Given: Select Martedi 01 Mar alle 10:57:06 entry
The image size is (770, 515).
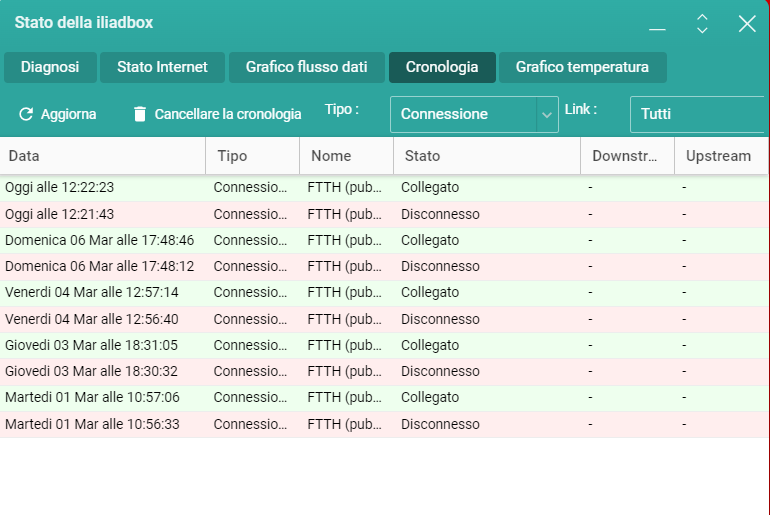Looking at the screenshot, I should click(384, 398).
